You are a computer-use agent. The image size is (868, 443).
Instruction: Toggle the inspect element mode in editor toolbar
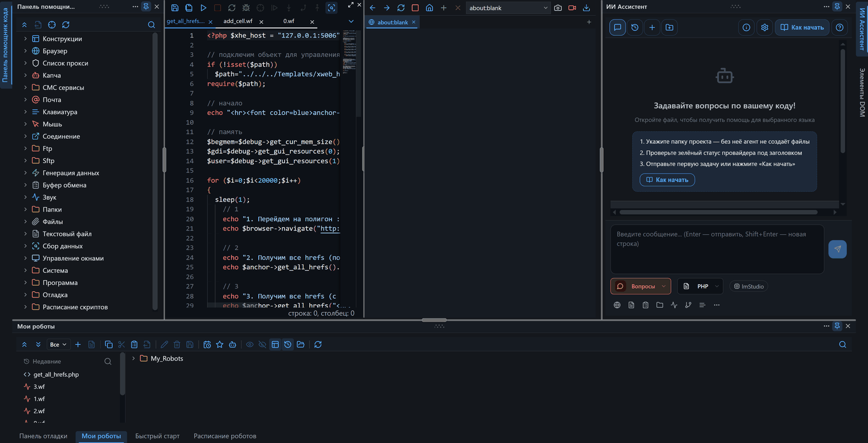331,8
